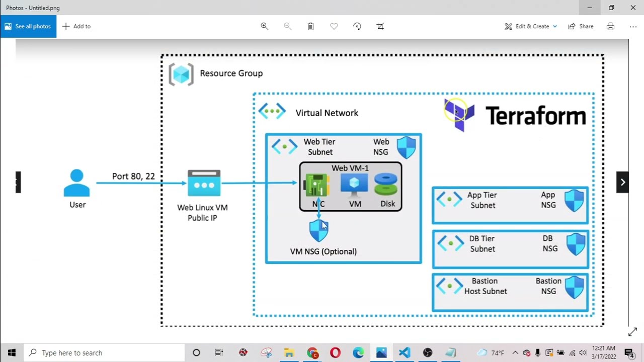Image resolution: width=644 pixels, height=362 pixels.
Task: Click the 'App Tier Subnet' label
Action: [482, 200]
